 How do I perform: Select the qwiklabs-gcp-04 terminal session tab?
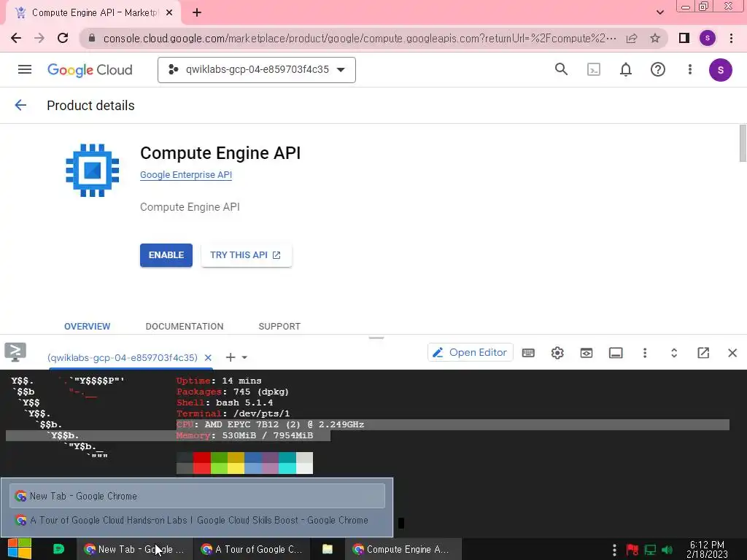tap(123, 357)
